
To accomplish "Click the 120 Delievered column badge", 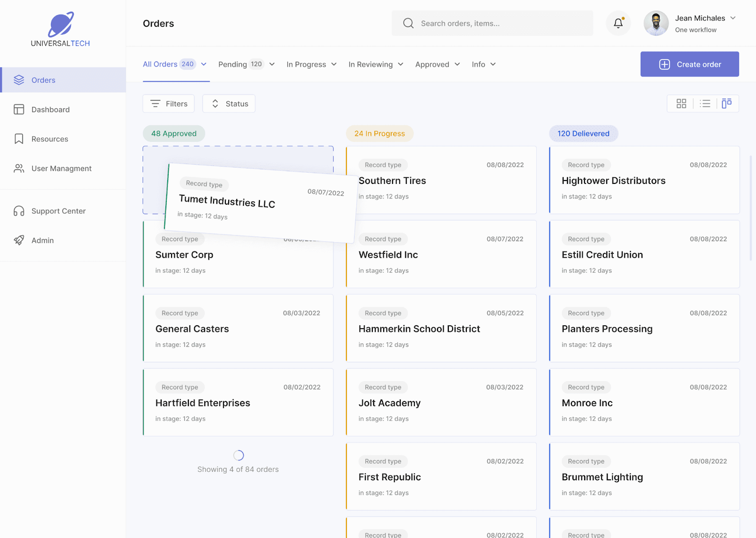I will pos(584,133).
